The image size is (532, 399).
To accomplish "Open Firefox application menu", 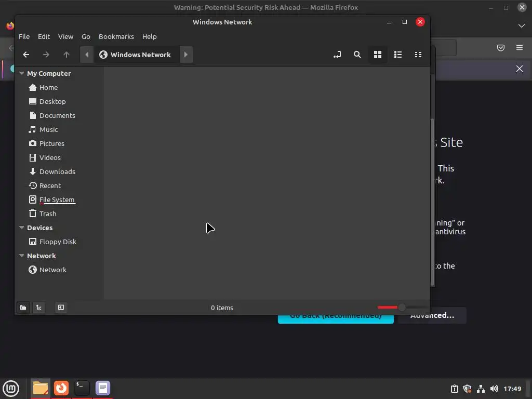I will pyautogui.click(x=519, y=48).
